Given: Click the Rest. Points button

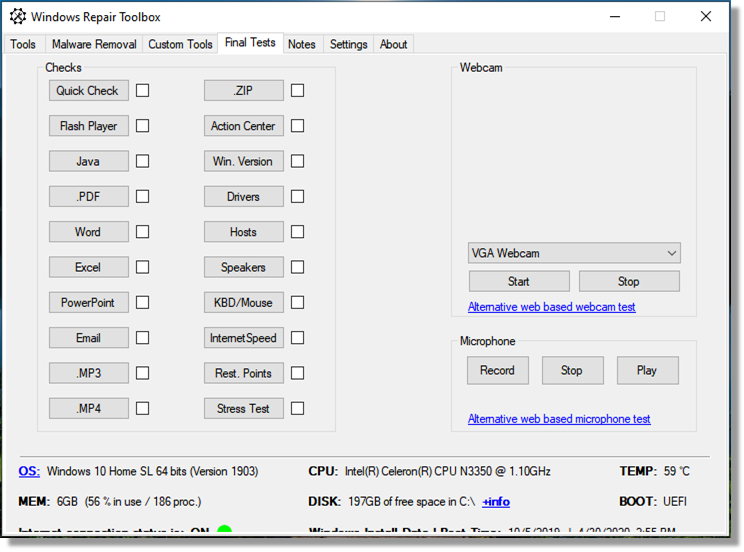Looking at the screenshot, I should pos(244,373).
